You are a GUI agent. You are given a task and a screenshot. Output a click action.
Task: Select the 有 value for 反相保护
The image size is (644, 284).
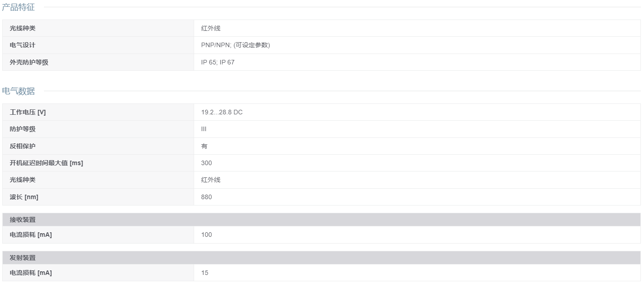click(x=205, y=146)
